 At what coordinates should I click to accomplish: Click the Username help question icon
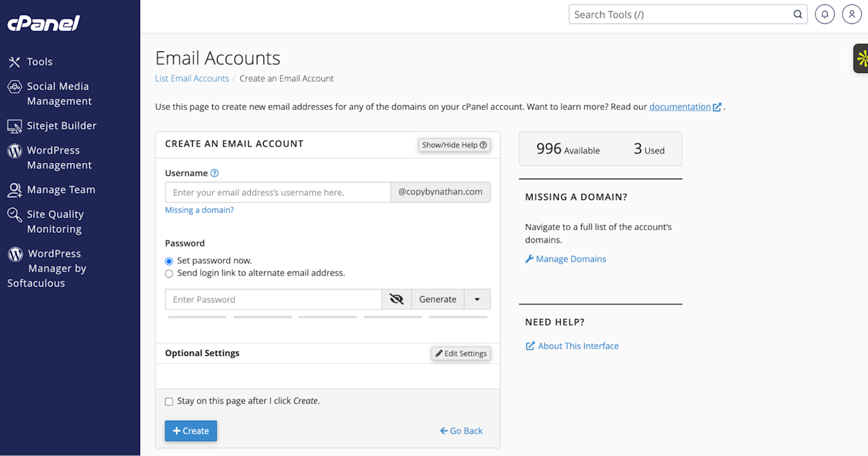215,173
